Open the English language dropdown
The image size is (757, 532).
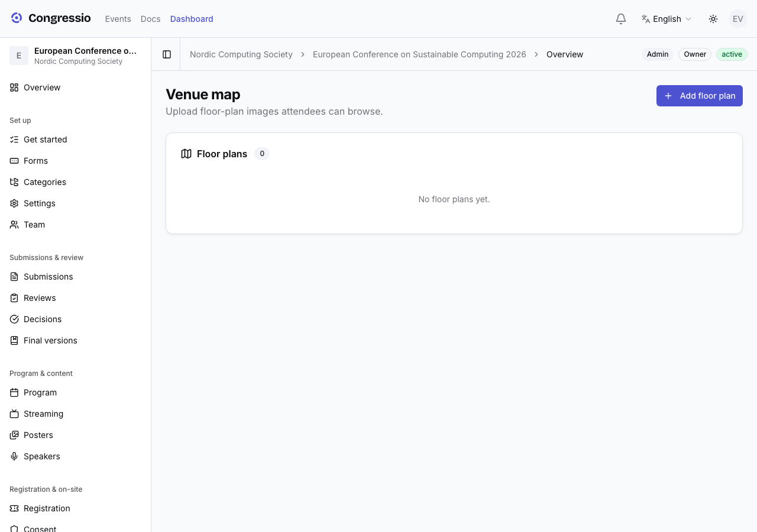pyautogui.click(x=667, y=19)
